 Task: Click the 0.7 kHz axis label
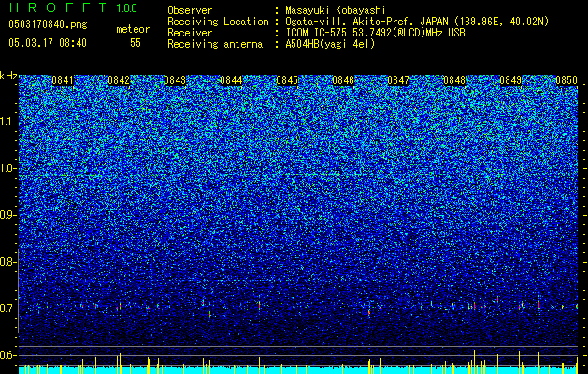click(7, 309)
